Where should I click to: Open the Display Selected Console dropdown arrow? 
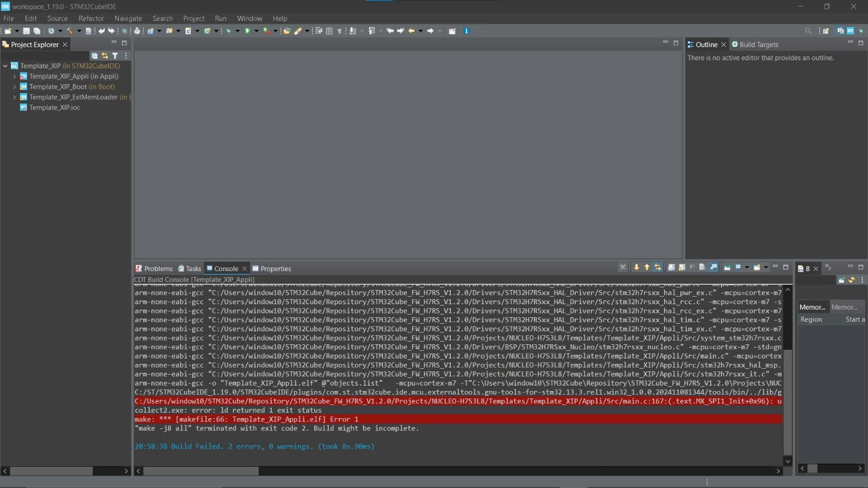click(747, 267)
